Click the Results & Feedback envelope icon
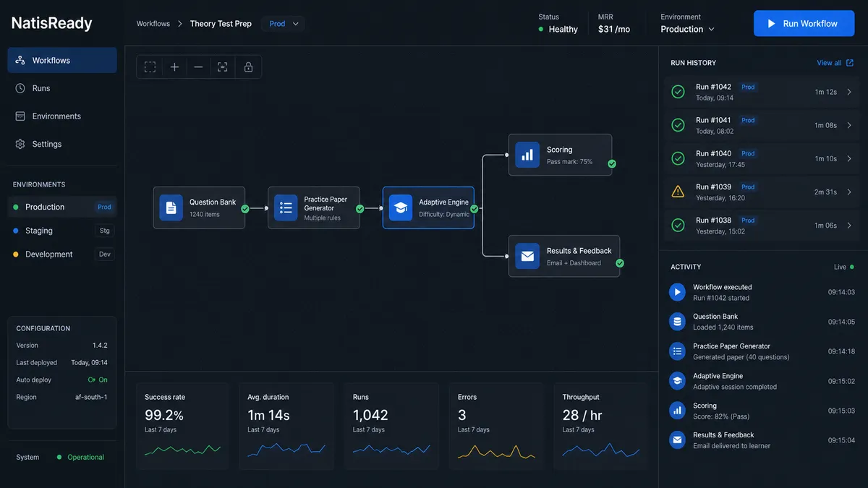The height and width of the screenshot is (488, 868). pyautogui.click(x=527, y=256)
